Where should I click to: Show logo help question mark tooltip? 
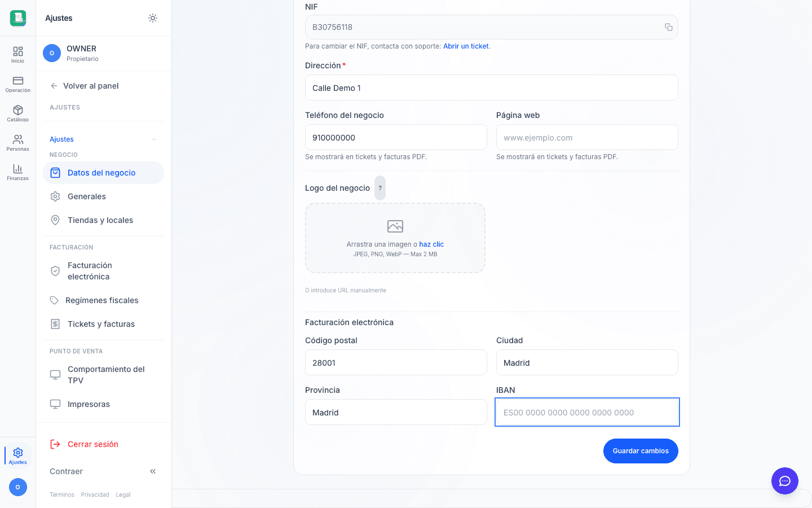click(x=380, y=188)
